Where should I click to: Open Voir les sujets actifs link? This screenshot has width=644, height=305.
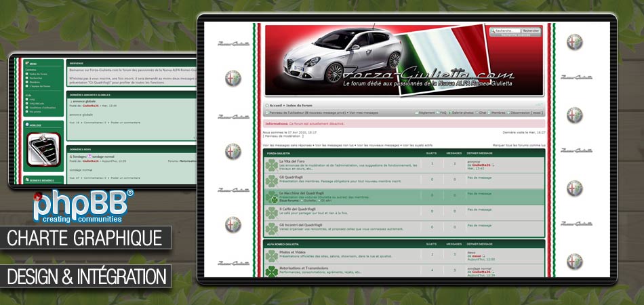click(x=418, y=145)
